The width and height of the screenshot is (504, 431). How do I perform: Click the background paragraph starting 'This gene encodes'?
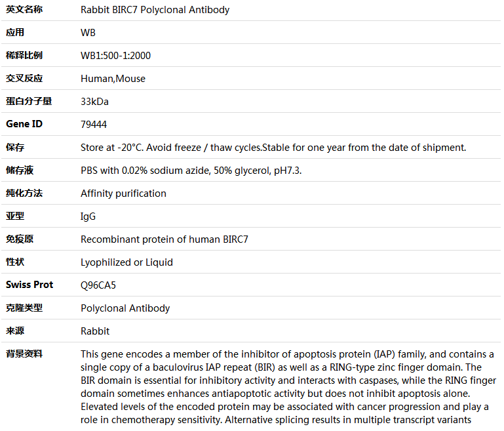[x=288, y=387]
